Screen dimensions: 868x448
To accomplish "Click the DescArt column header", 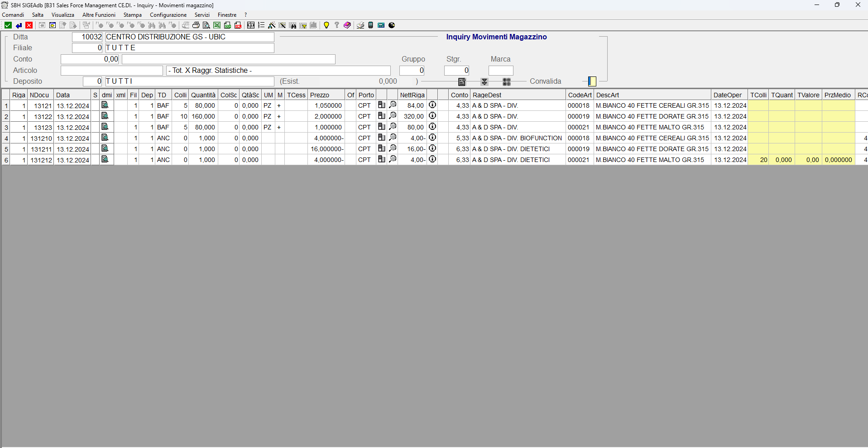I will point(607,95).
